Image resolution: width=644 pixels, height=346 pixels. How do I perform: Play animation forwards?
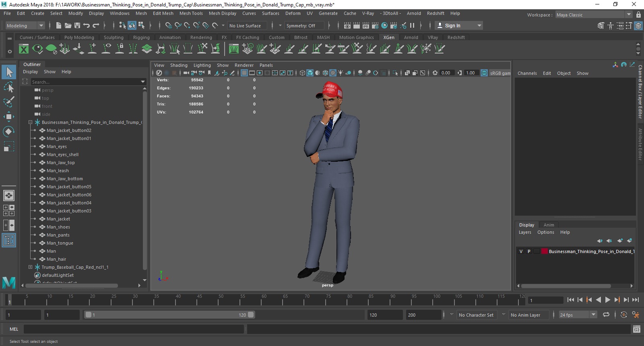click(607, 300)
